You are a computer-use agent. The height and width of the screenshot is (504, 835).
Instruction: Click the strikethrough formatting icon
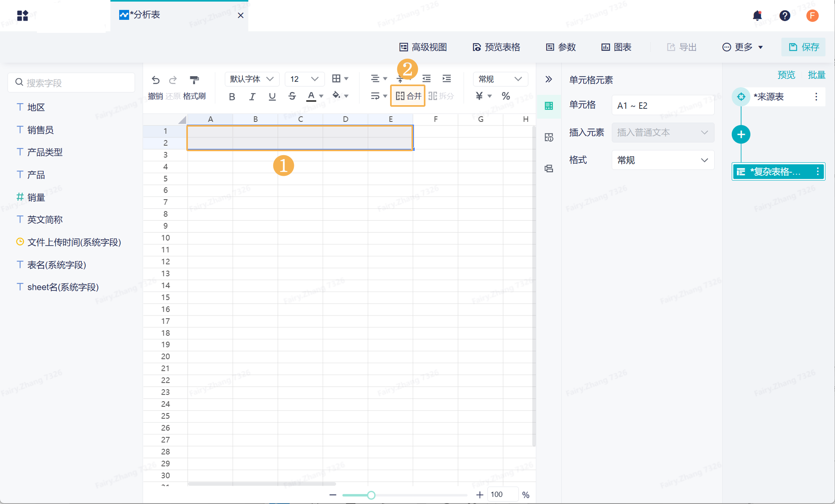click(x=292, y=96)
